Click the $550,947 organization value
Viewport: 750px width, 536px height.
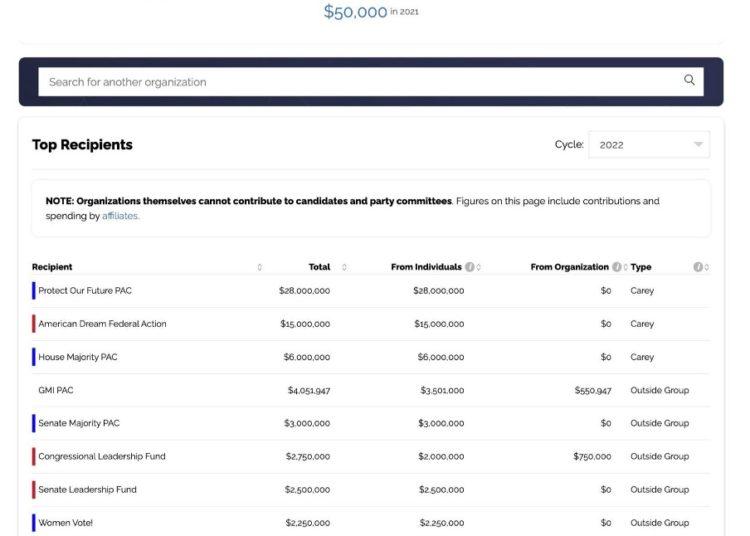593,391
